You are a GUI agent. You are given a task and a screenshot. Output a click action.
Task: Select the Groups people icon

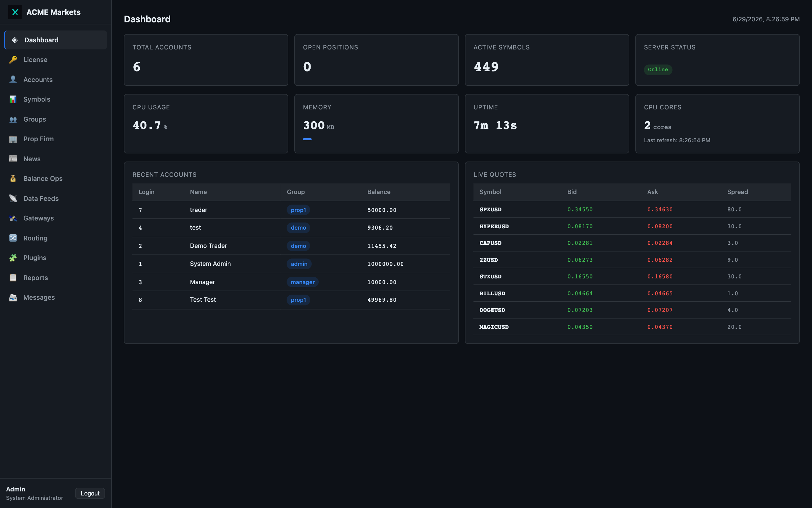(x=13, y=119)
